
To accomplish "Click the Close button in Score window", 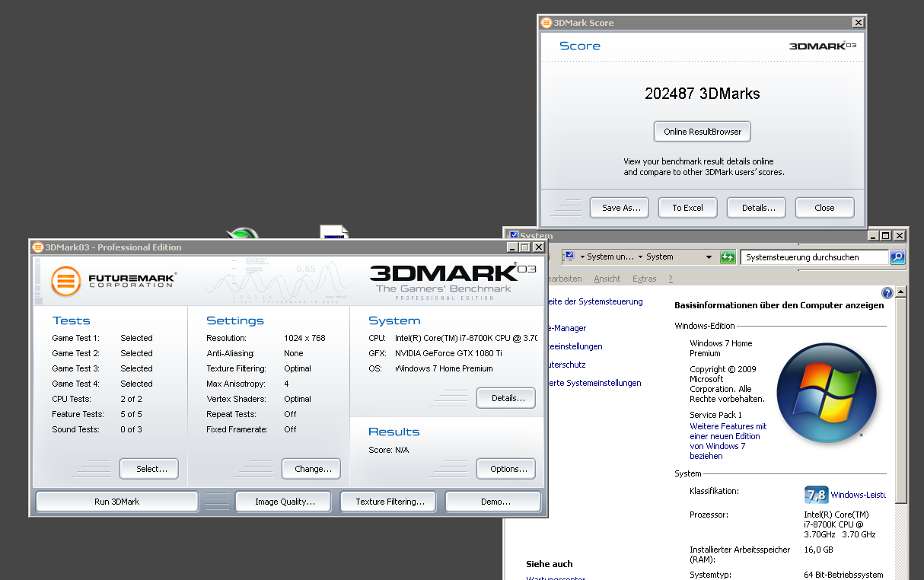I will tap(825, 208).
